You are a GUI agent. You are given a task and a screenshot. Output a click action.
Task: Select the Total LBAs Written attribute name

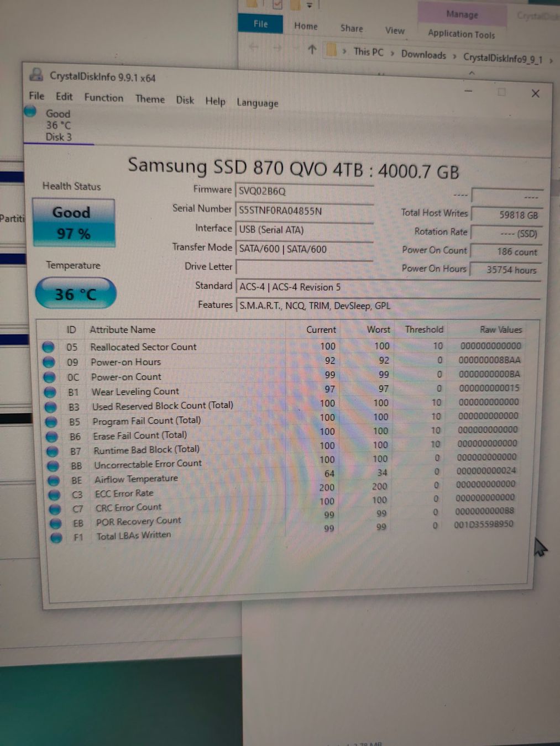tap(134, 535)
